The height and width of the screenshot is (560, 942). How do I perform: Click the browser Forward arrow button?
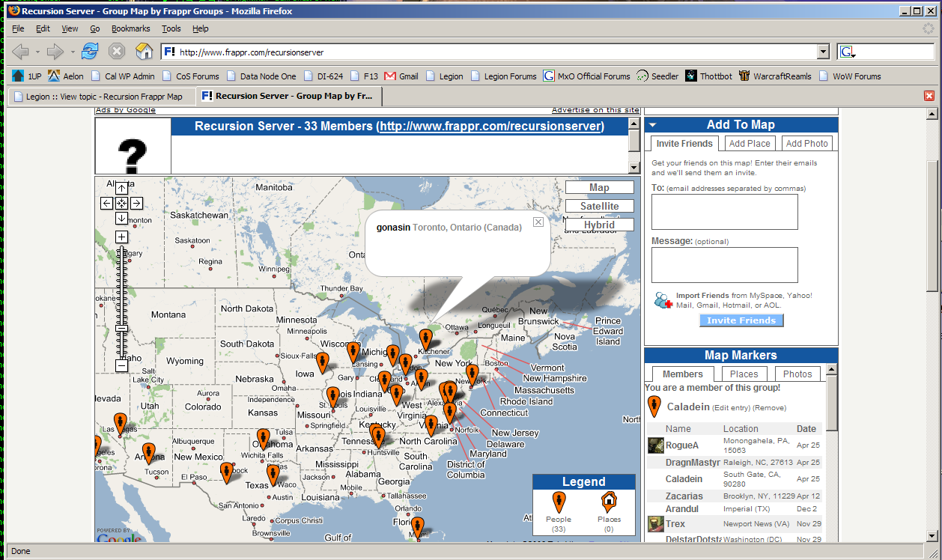pos(55,52)
